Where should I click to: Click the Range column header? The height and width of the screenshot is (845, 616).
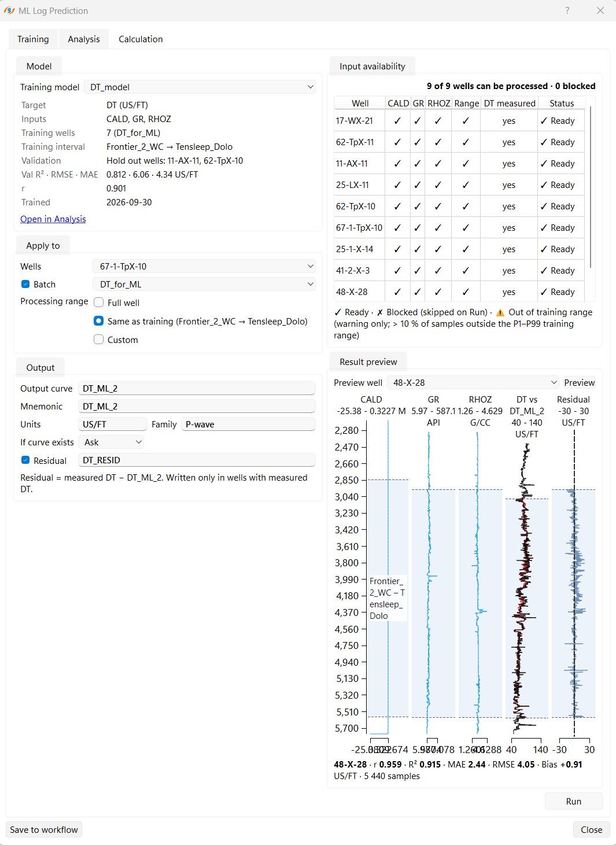[467, 103]
